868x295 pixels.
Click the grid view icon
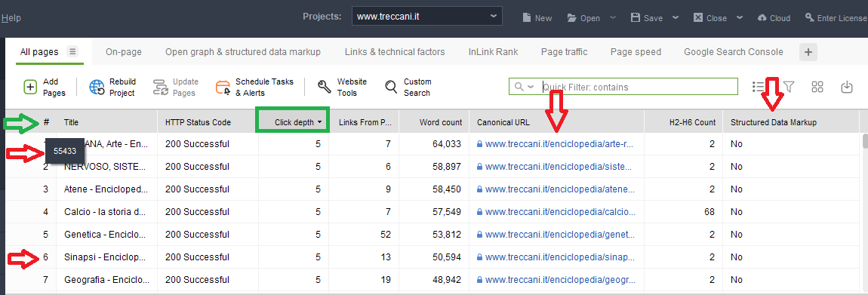pos(817,87)
